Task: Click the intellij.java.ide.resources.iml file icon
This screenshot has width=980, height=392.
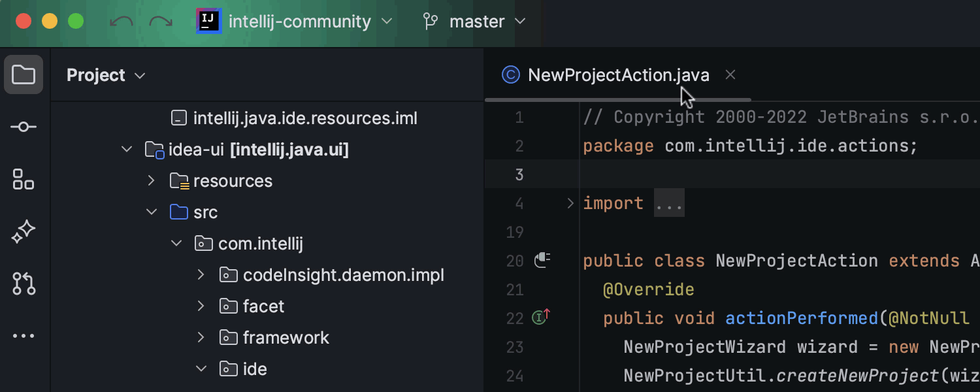Action: pos(178,118)
